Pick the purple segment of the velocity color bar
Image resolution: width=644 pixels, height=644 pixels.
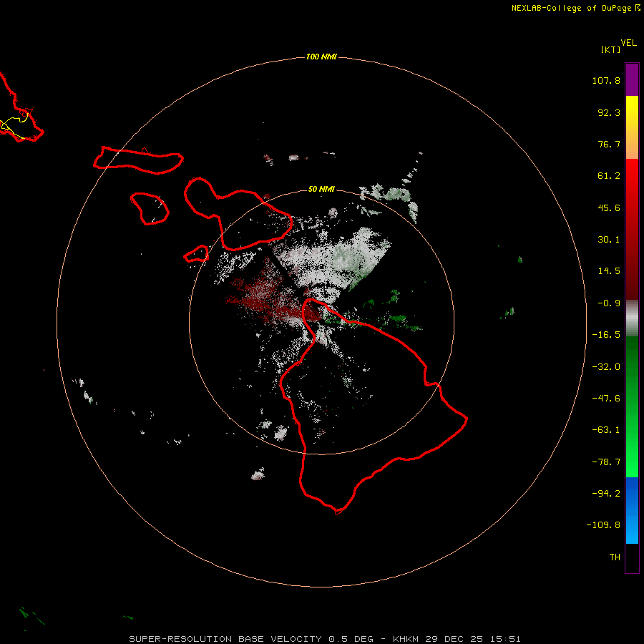click(x=632, y=79)
